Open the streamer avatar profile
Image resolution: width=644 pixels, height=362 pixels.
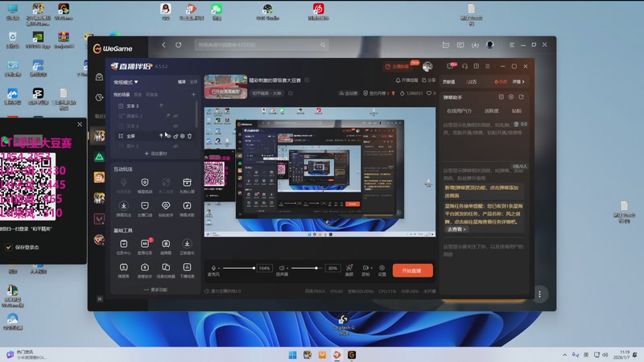(427, 67)
